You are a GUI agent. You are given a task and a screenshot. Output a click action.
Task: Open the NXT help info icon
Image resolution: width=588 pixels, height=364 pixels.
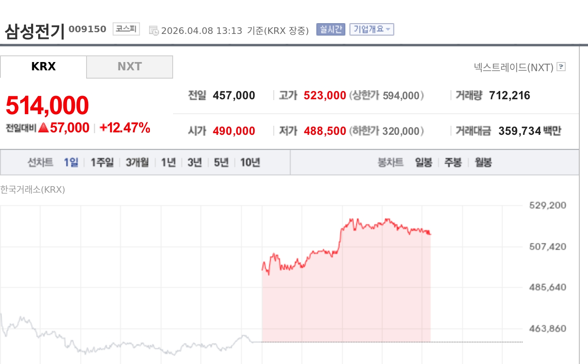pyautogui.click(x=560, y=67)
